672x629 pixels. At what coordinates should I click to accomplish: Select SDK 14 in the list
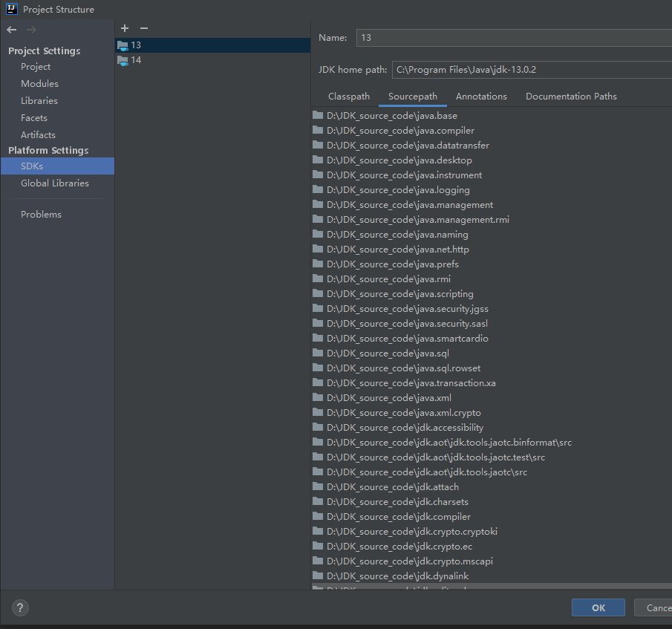[x=136, y=60]
